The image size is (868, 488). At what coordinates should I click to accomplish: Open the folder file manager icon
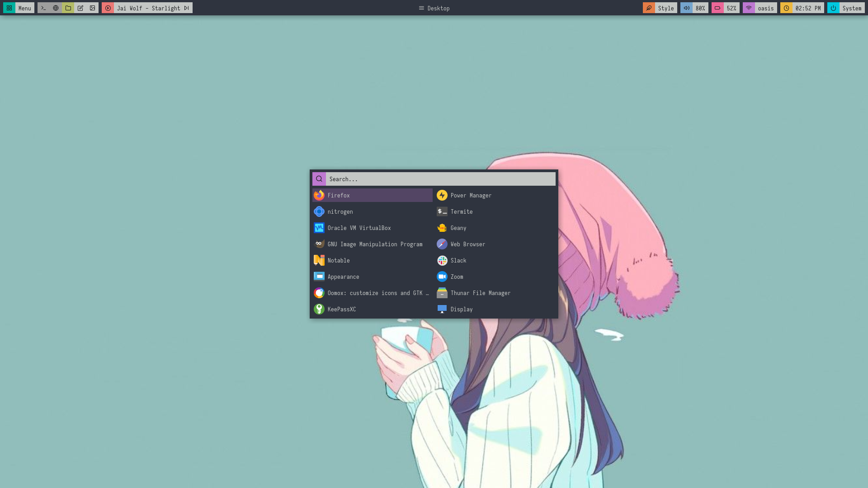tap(68, 8)
